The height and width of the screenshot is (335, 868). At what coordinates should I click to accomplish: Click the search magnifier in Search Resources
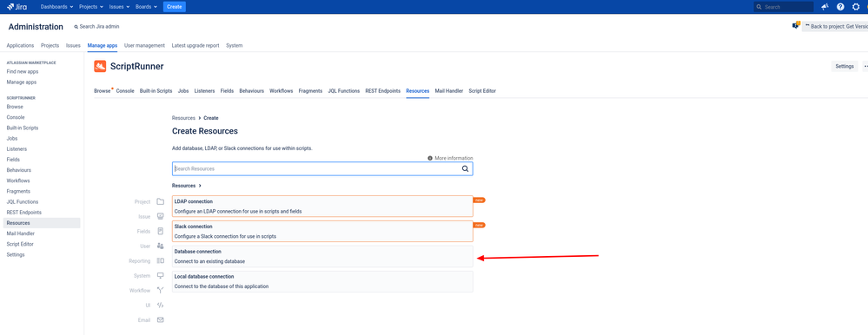point(466,168)
